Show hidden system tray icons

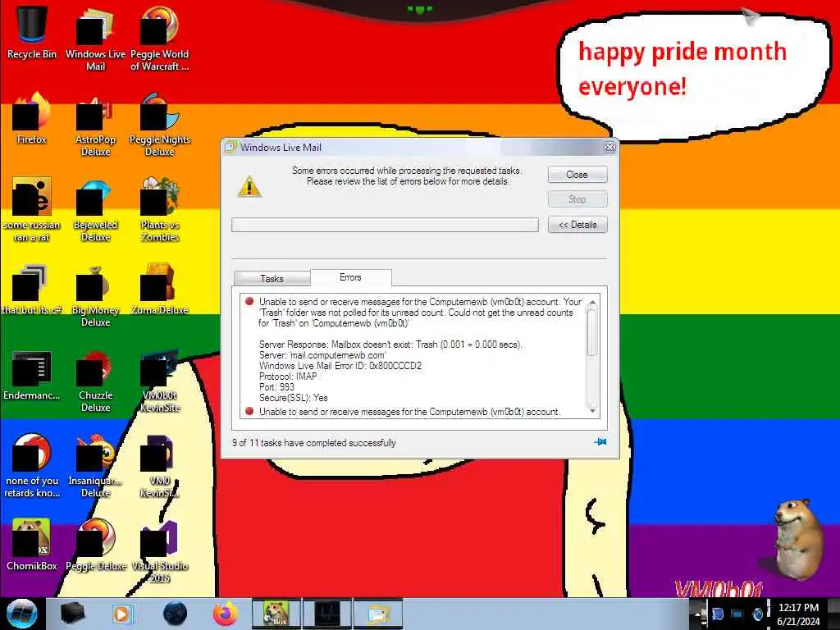(x=697, y=614)
